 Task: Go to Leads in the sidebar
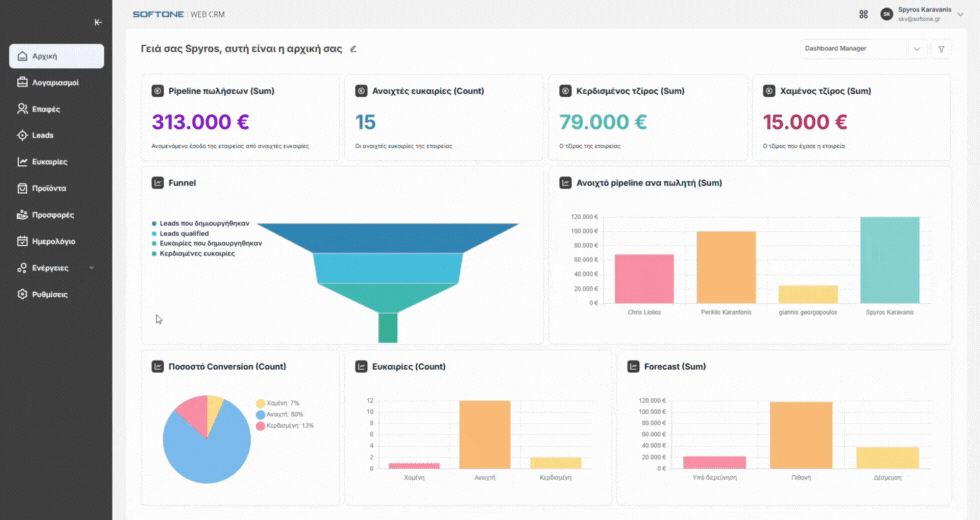pyautogui.click(x=43, y=135)
